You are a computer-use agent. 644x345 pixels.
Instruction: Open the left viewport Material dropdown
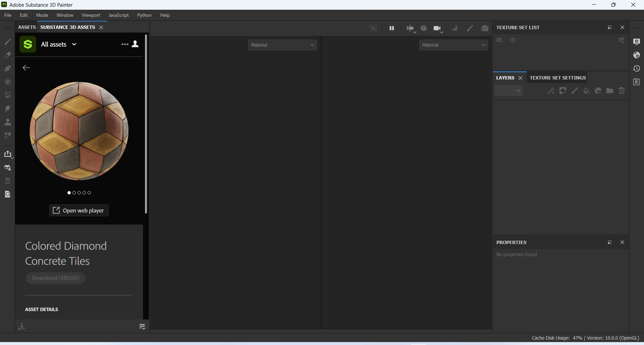(282, 45)
